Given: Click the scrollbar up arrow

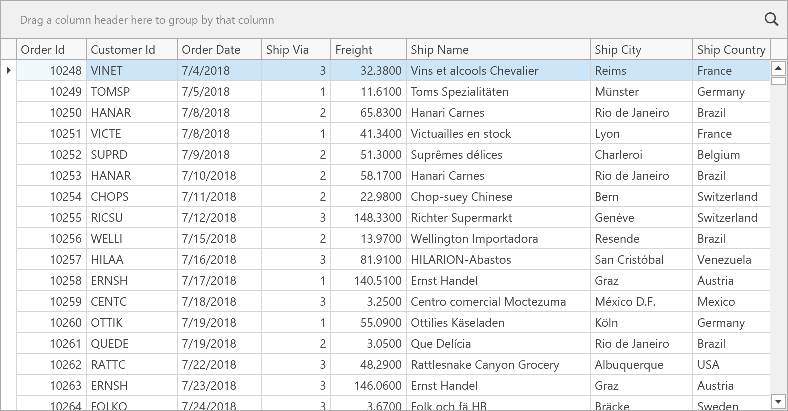Looking at the screenshot, I should 778,68.
